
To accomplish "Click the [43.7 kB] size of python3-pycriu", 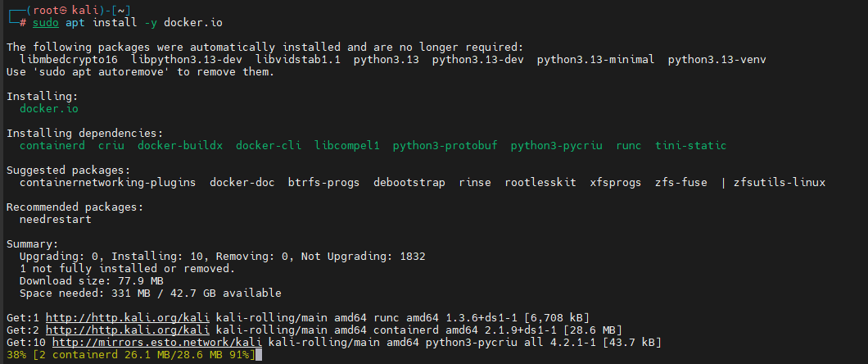I will [x=631, y=343].
